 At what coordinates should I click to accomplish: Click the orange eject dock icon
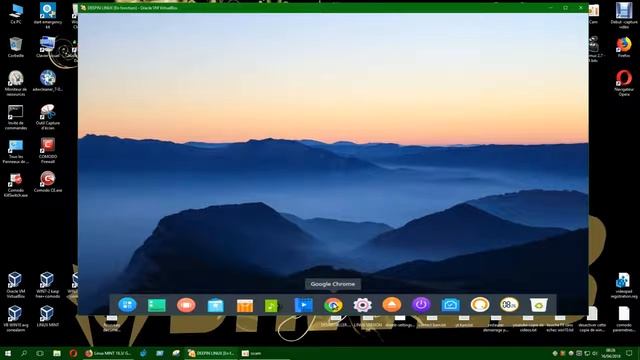point(392,304)
